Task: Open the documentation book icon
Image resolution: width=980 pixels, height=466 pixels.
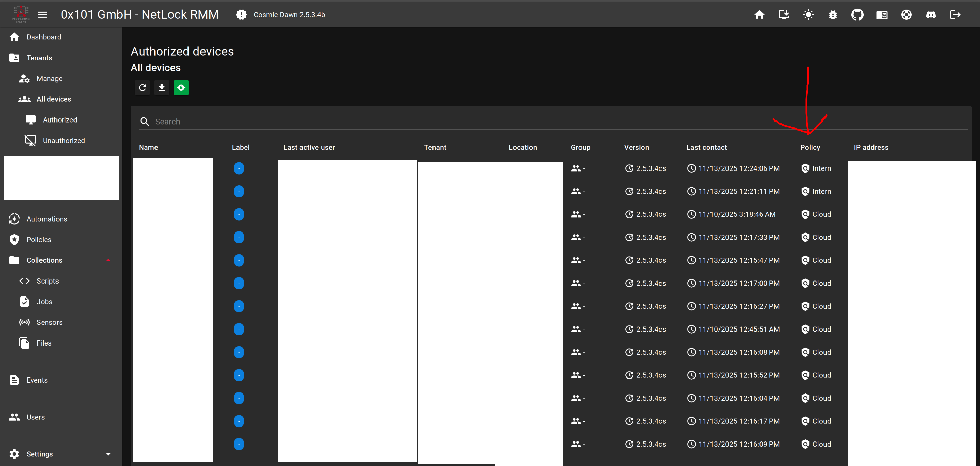Action: (881, 15)
